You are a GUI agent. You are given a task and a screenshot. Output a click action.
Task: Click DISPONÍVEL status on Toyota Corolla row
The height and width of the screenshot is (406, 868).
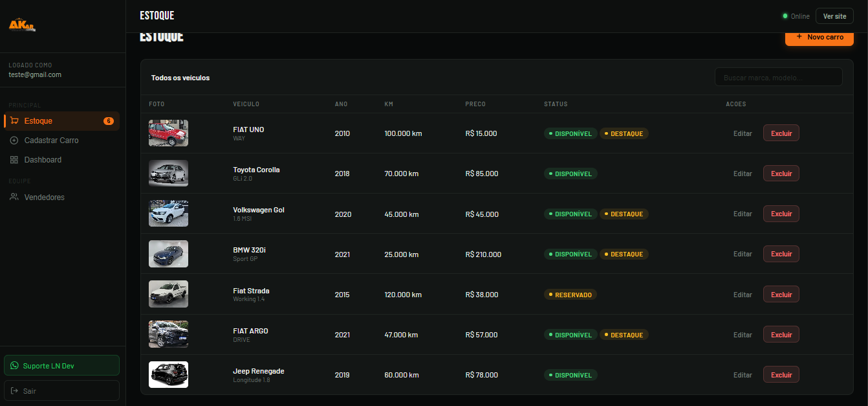click(x=570, y=174)
